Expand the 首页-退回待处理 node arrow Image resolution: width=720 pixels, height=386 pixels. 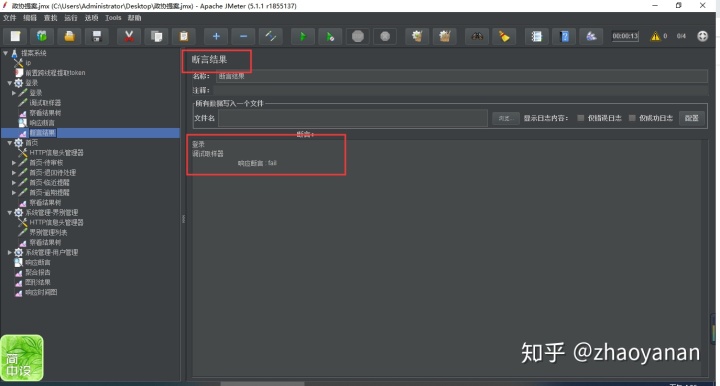pos(14,173)
